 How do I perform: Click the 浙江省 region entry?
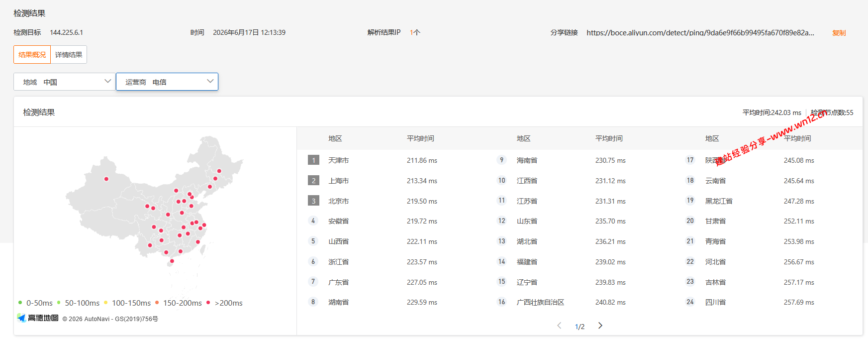(x=338, y=262)
